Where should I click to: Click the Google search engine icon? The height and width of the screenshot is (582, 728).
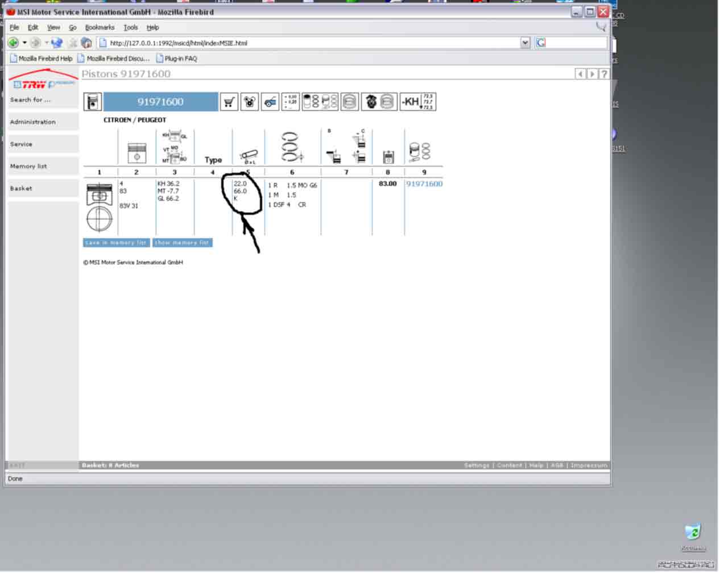click(x=541, y=43)
